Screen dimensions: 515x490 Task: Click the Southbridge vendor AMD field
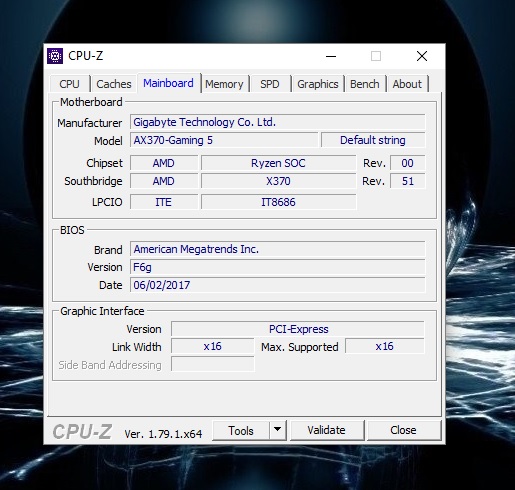[164, 181]
